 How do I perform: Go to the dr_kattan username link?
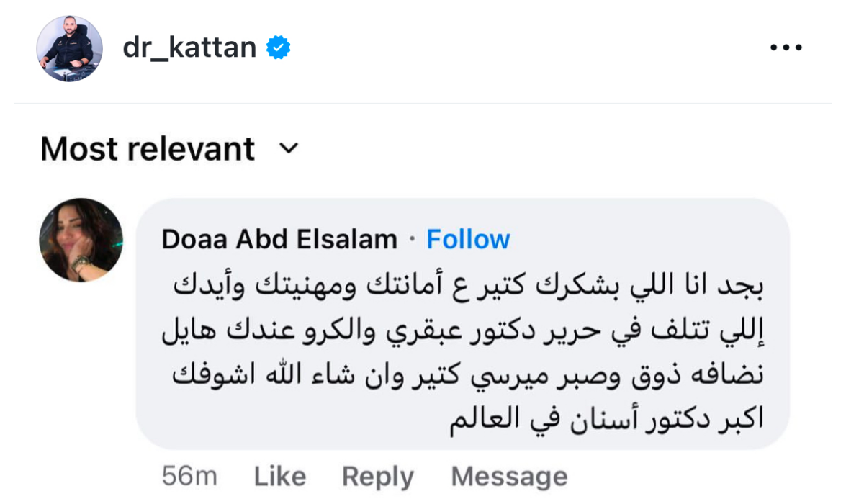click(189, 48)
